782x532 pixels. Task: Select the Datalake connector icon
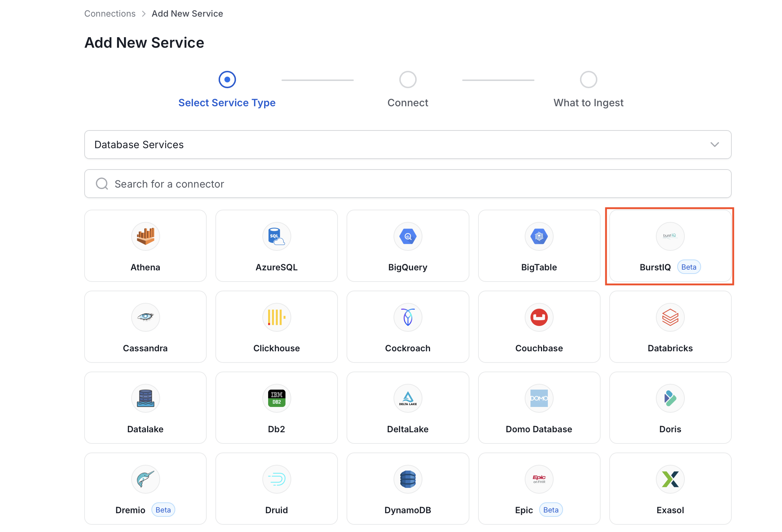pyautogui.click(x=145, y=398)
